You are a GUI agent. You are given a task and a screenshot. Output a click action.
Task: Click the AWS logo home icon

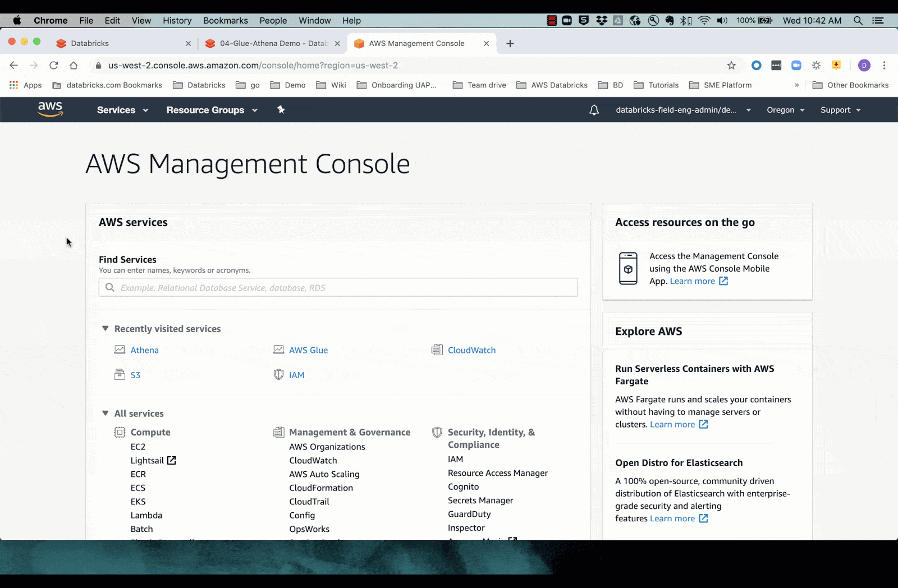50,109
